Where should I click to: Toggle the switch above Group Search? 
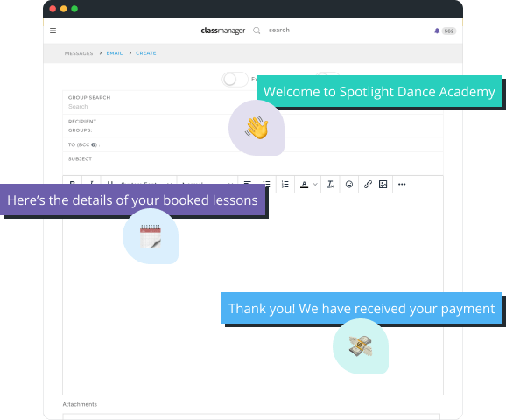click(x=235, y=80)
